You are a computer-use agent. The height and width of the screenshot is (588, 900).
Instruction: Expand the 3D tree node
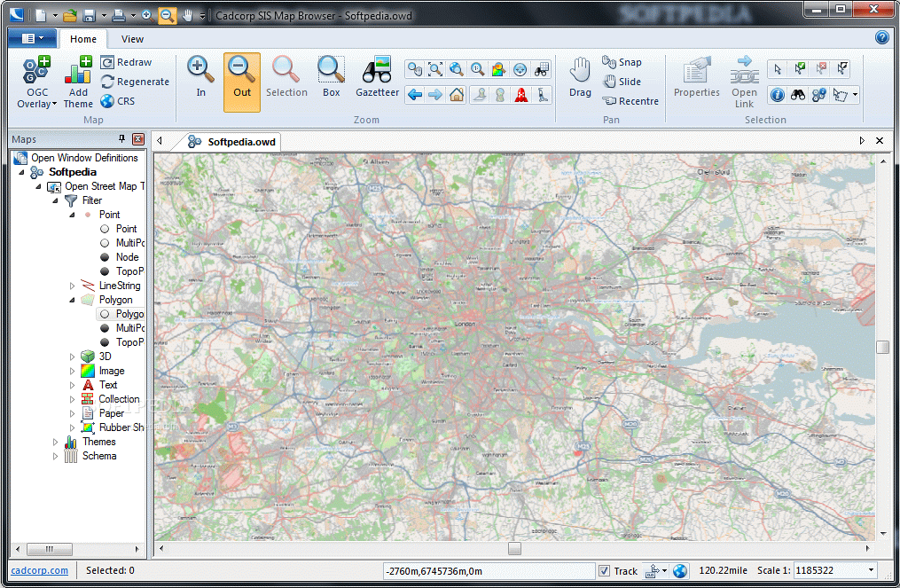tap(72, 357)
